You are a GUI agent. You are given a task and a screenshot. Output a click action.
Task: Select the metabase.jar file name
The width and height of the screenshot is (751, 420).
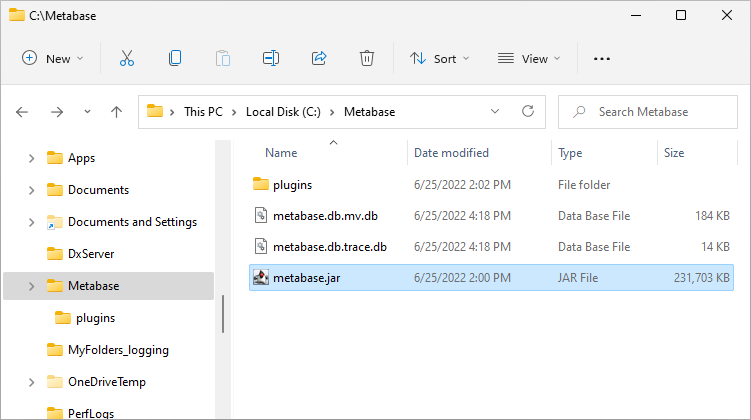[307, 278]
